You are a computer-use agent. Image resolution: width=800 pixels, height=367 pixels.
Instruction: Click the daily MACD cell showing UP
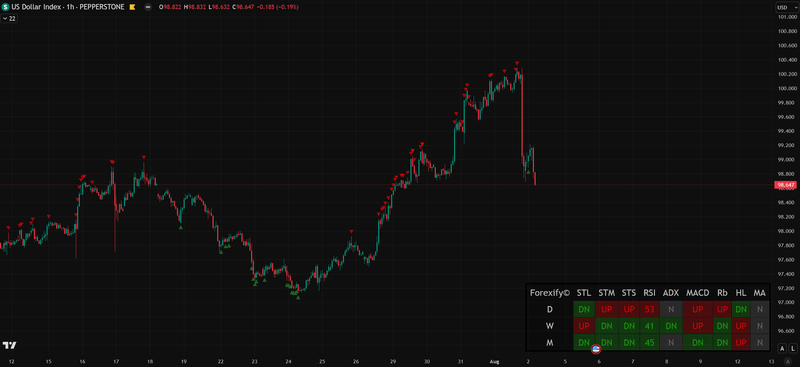(697, 309)
